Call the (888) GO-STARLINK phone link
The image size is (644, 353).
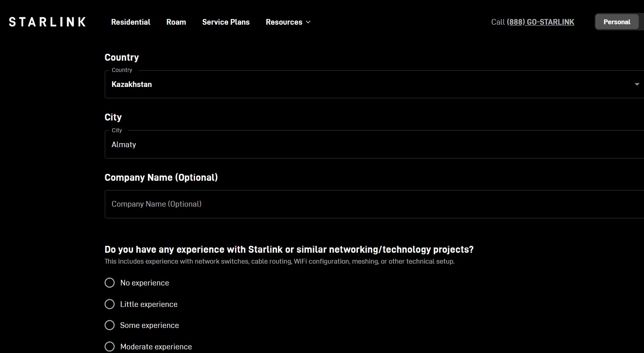tap(540, 22)
